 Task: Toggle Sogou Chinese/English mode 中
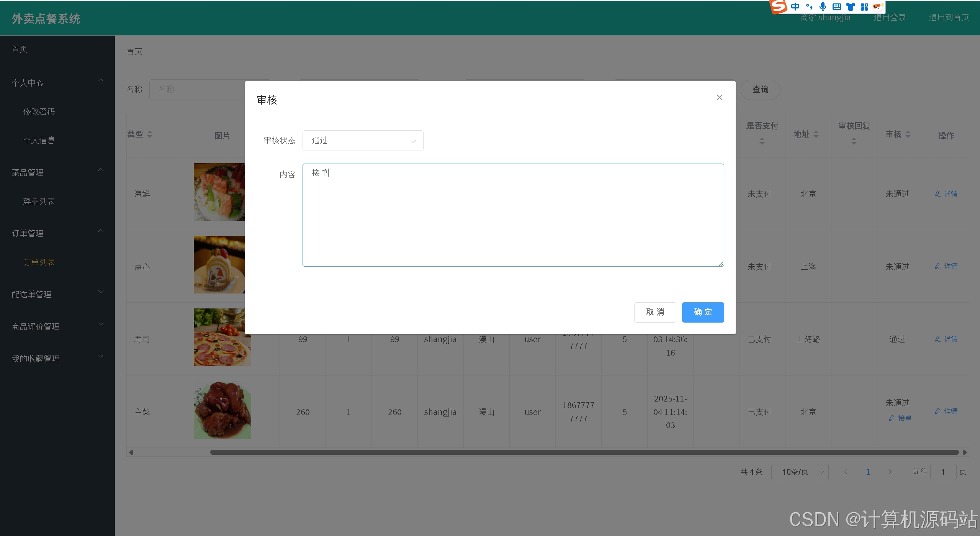795,7
